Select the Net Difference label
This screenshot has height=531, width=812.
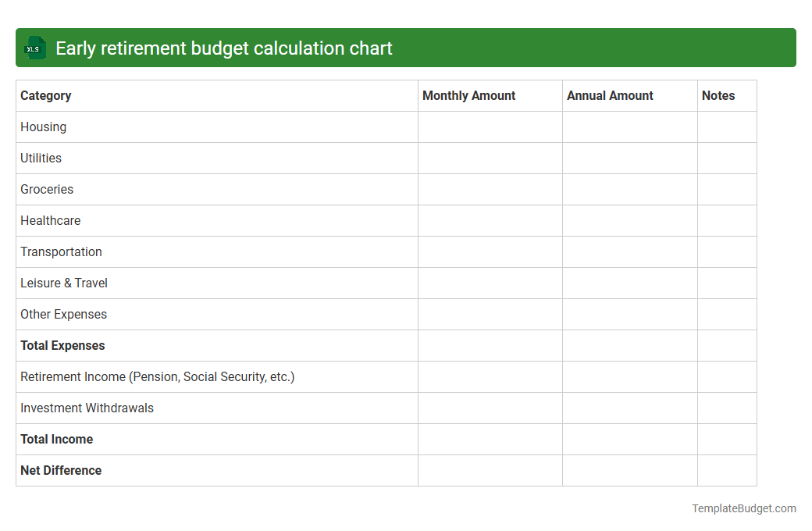click(x=60, y=470)
